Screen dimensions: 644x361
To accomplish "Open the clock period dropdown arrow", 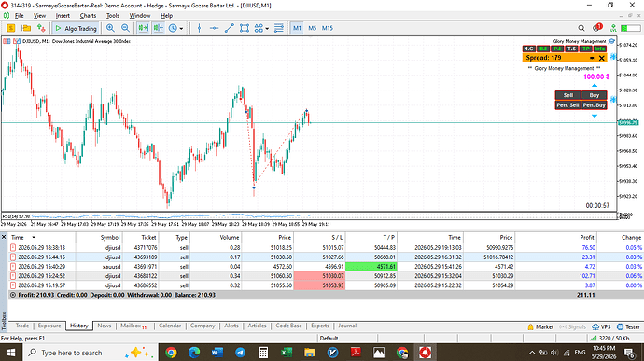I will [x=181, y=29].
